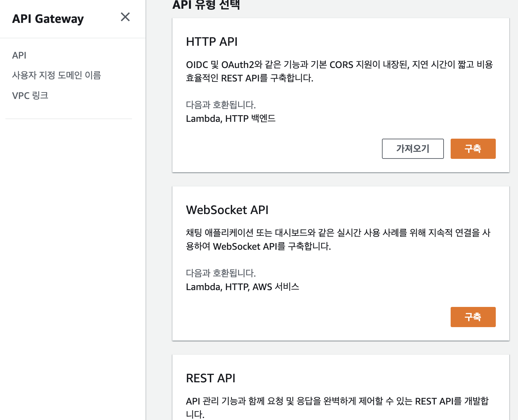Screen dimensions: 518x420
Task: Click 'Lambda, HTTP 백엔드' compatibility text
Action: [231, 118]
